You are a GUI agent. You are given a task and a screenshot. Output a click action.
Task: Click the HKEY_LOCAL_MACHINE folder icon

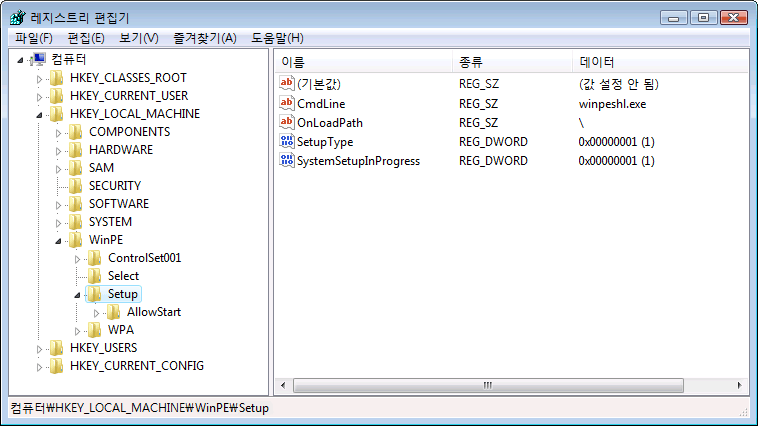(x=57, y=114)
